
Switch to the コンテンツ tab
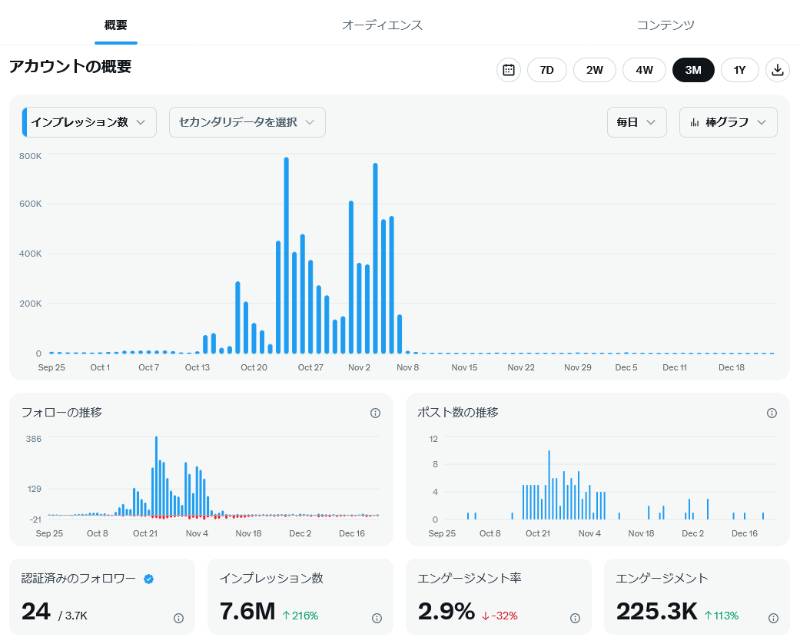[665, 24]
